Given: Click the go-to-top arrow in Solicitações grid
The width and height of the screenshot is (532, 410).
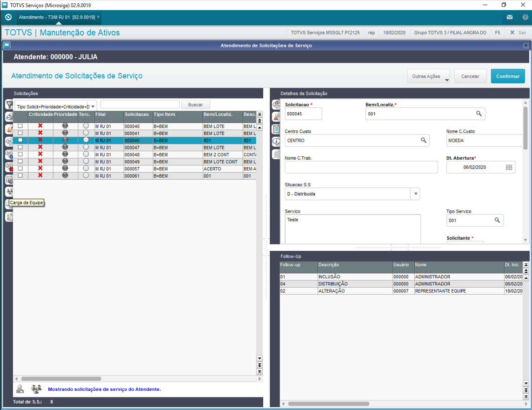Looking at the screenshot, I should click(259, 114).
